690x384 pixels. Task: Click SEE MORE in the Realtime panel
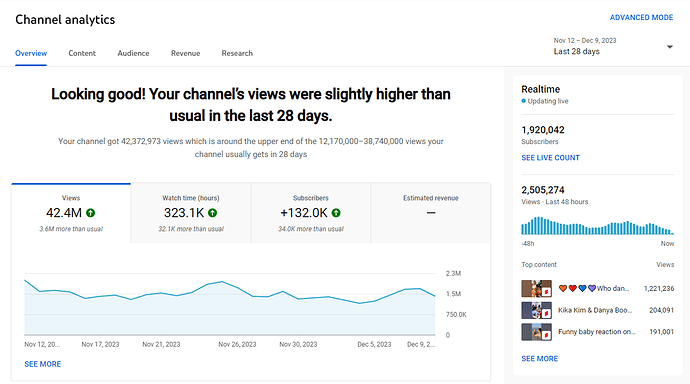(540, 359)
